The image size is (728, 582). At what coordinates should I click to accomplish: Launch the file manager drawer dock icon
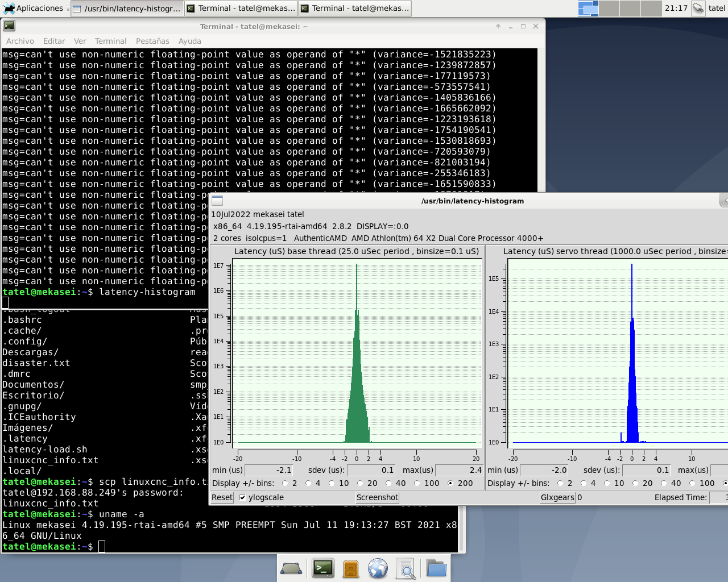351,568
